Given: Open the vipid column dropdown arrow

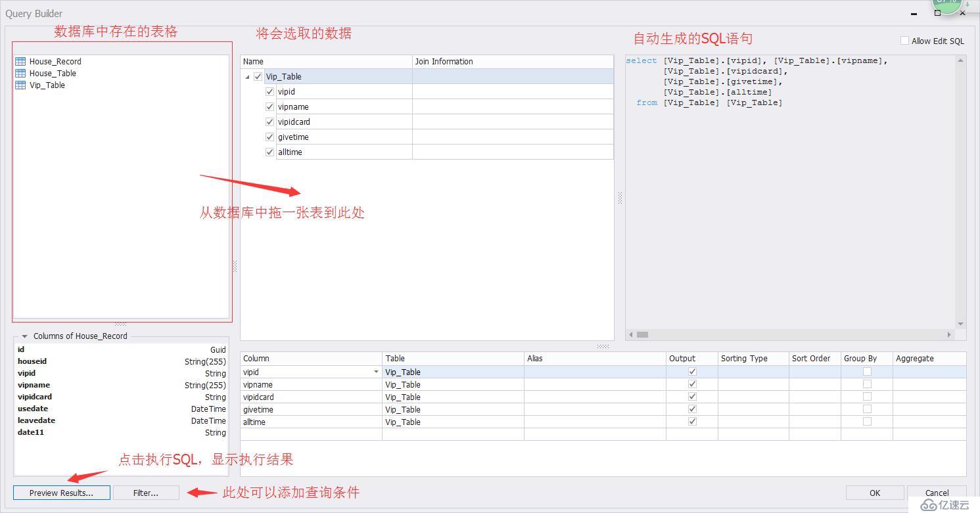Looking at the screenshot, I should pos(376,372).
